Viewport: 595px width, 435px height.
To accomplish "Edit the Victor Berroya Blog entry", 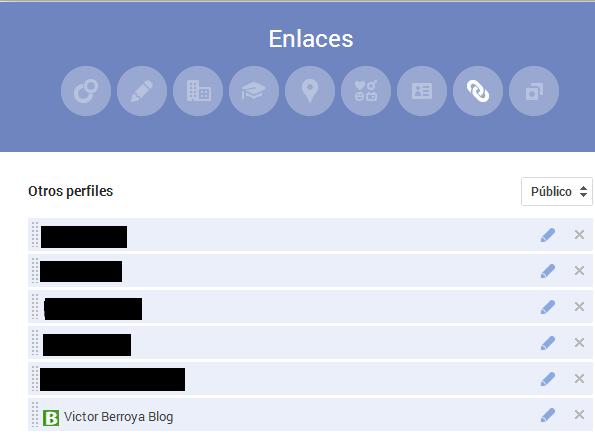I will pyautogui.click(x=548, y=415).
